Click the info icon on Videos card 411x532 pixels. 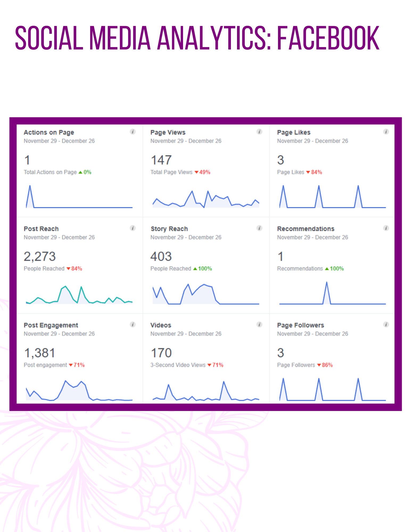(259, 324)
